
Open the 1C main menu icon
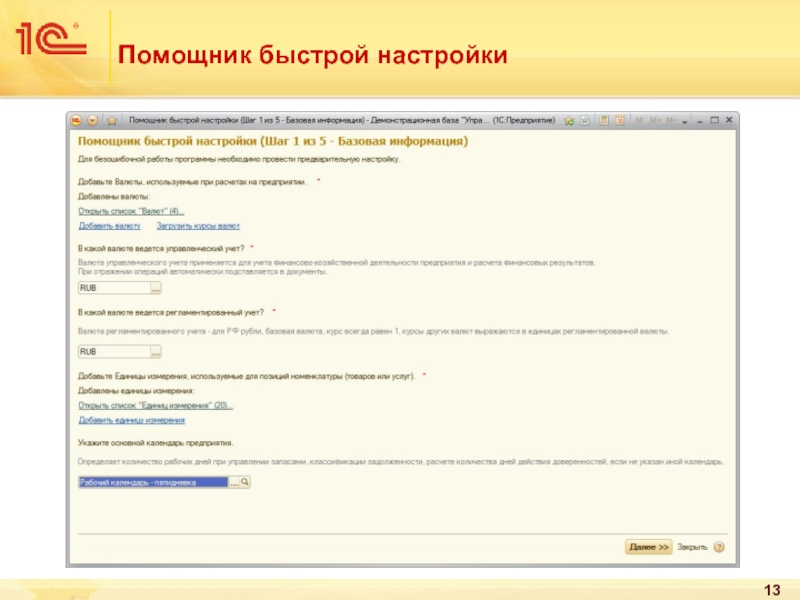pos(75,119)
